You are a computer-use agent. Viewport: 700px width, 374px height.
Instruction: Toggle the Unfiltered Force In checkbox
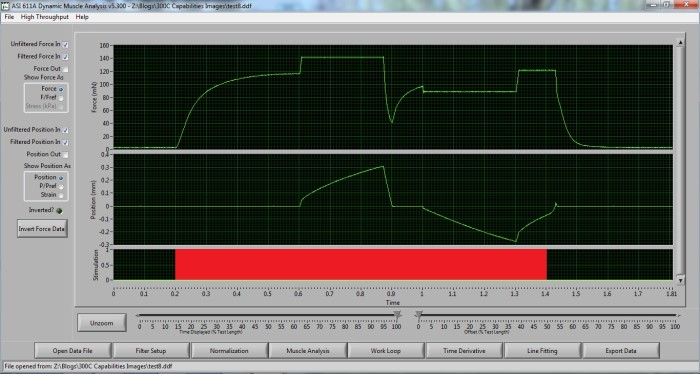[x=66, y=45]
